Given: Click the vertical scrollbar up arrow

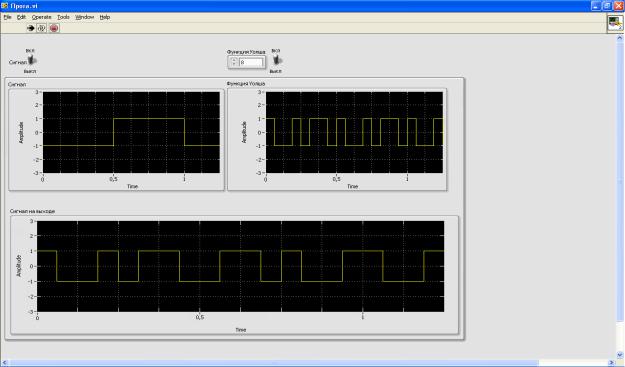Looking at the screenshot, I should click(x=620, y=38).
